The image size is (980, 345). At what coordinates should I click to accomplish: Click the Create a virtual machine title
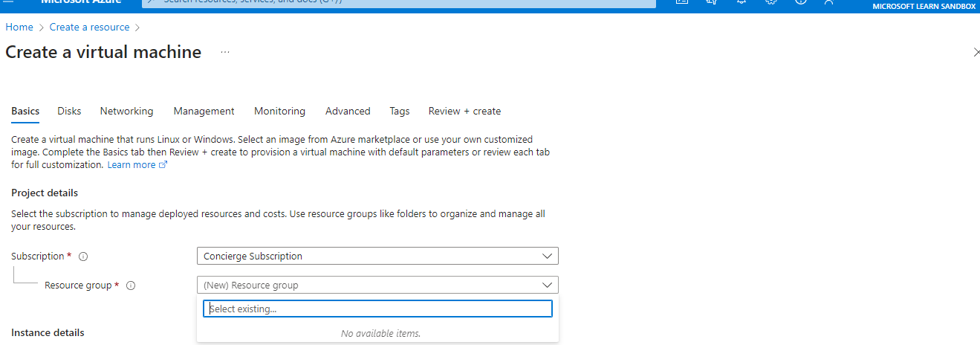[x=103, y=52]
